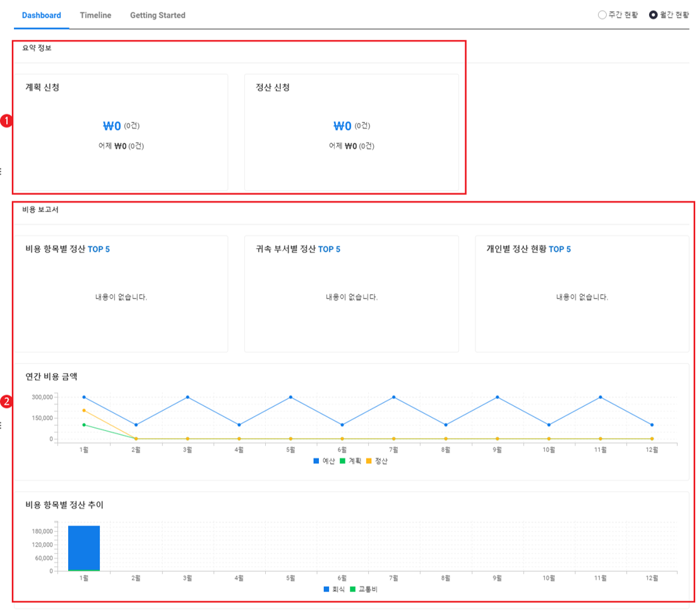Click the blue 1월 bar in 정산 추이 chart
This screenshot has width=699, height=616.
tap(84, 547)
